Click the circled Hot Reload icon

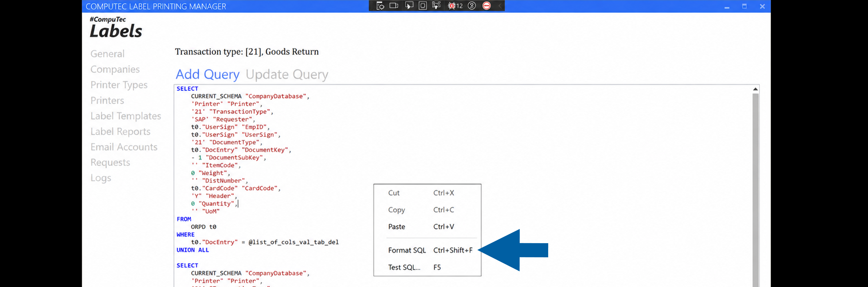tap(472, 6)
